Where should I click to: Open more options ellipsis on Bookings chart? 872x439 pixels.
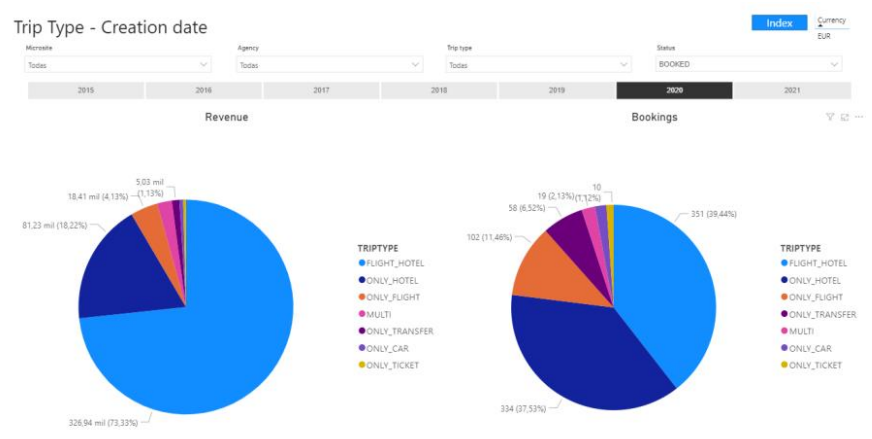click(x=859, y=117)
